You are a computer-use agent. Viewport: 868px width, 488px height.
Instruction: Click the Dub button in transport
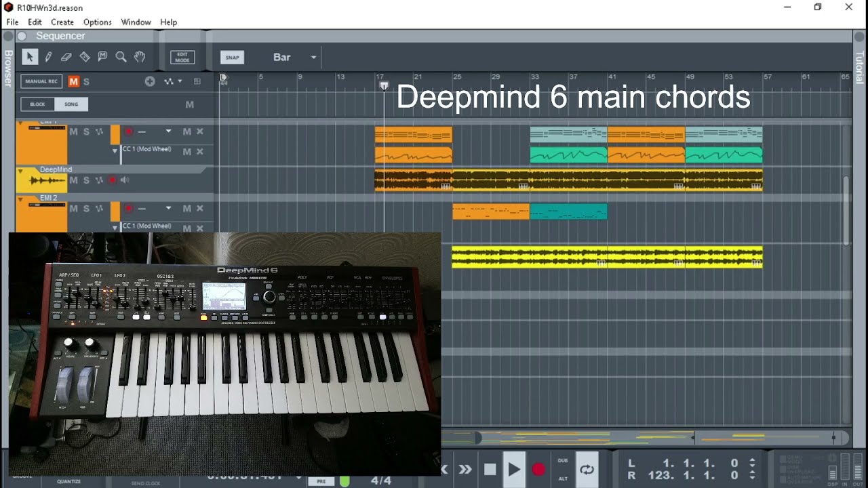[x=563, y=461]
